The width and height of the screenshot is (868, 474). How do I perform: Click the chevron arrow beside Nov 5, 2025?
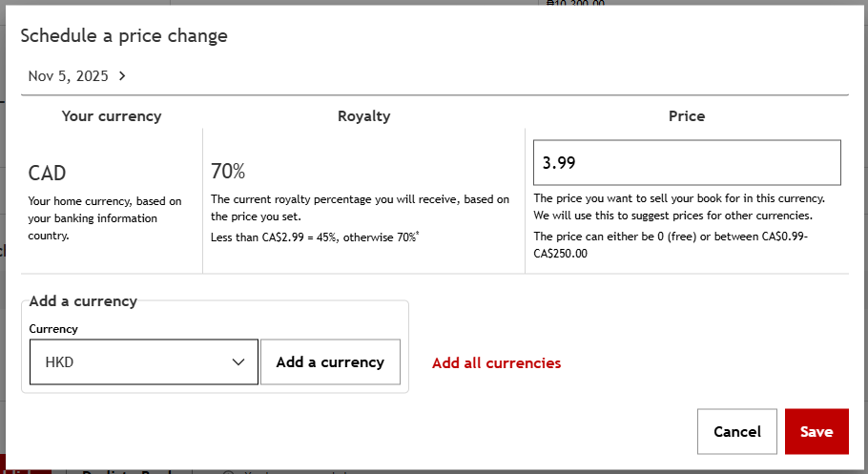pyautogui.click(x=123, y=76)
